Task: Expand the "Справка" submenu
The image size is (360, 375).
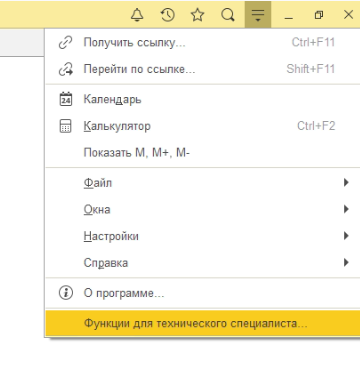Action: 203,263
